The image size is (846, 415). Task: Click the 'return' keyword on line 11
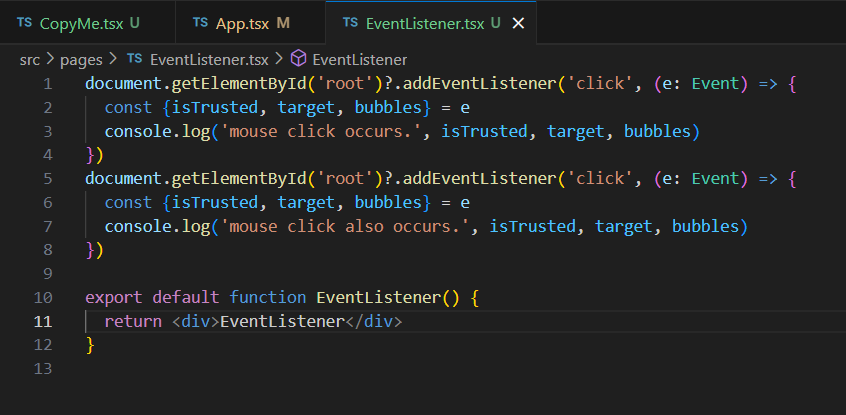tap(133, 321)
